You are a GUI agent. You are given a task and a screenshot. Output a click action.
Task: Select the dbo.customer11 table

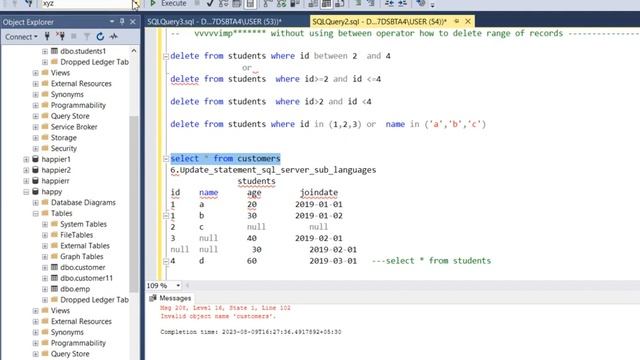coord(86,278)
